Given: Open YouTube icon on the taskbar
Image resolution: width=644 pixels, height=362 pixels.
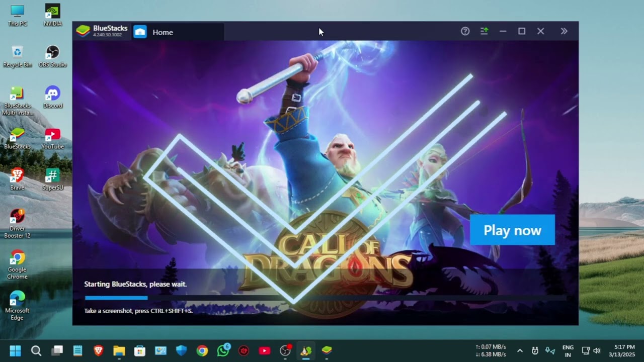Looking at the screenshot, I should coord(265,350).
